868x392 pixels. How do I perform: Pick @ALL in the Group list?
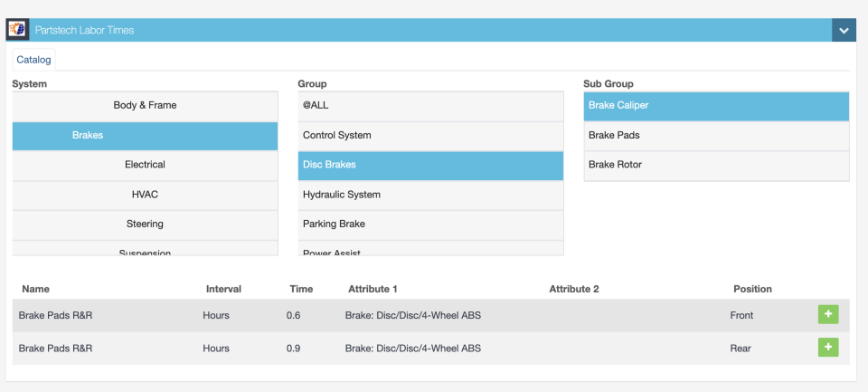pyautogui.click(x=430, y=105)
